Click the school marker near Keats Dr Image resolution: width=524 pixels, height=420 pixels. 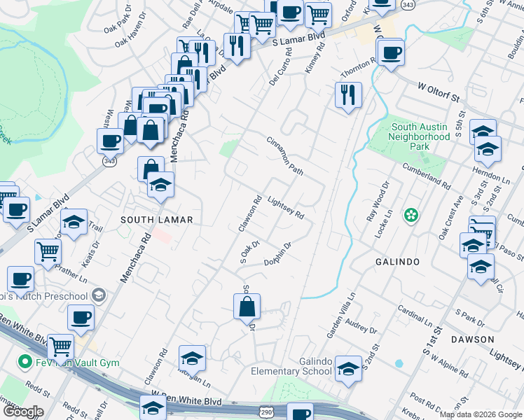tap(74, 224)
